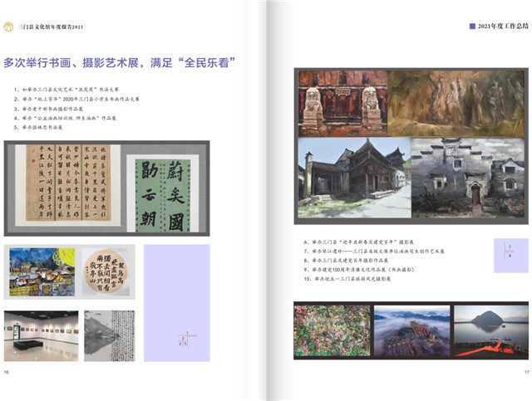Click list item 8 about 建党百年摄影作品展
The image size is (532, 401).
pos(346,261)
